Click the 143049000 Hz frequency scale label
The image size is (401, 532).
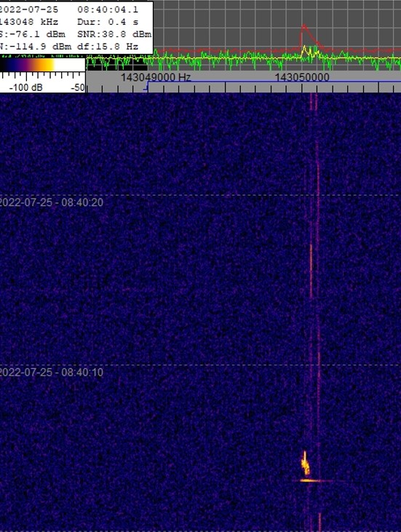tap(156, 77)
